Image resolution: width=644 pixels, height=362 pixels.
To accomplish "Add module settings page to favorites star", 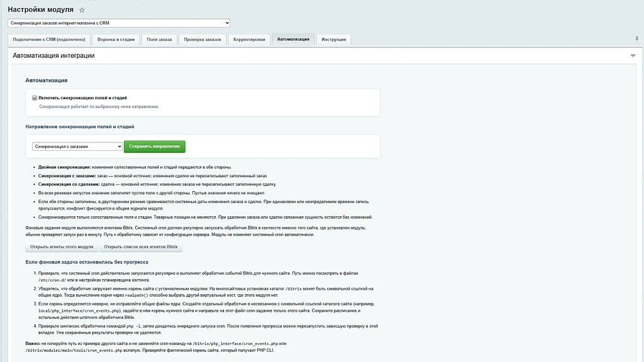I will (x=82, y=10).
